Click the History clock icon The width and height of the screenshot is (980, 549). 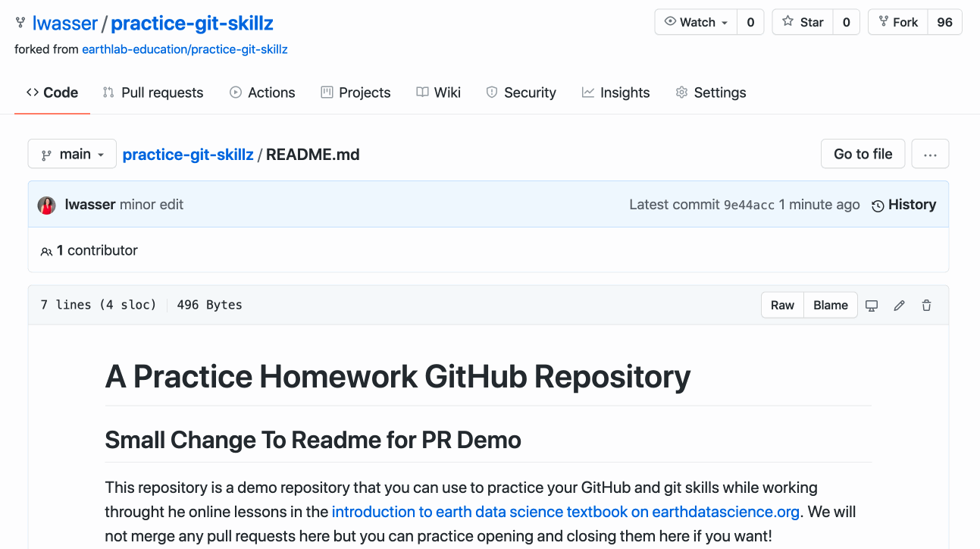tap(878, 205)
